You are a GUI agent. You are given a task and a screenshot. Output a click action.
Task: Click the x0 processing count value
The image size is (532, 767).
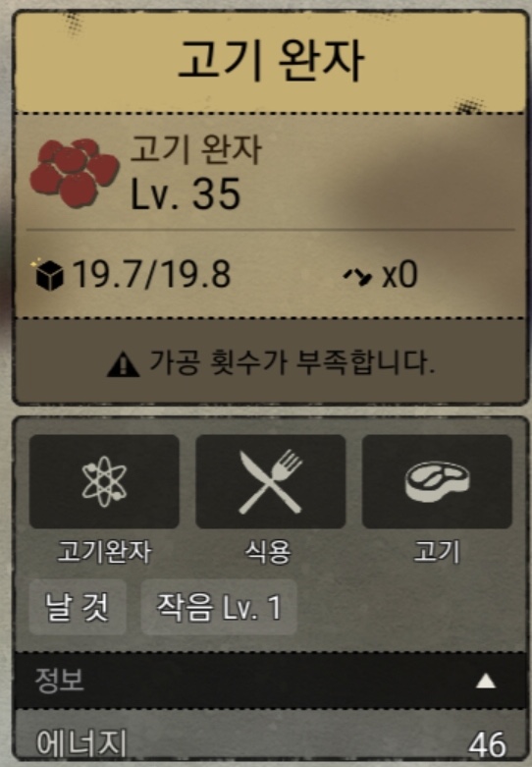coord(399,275)
